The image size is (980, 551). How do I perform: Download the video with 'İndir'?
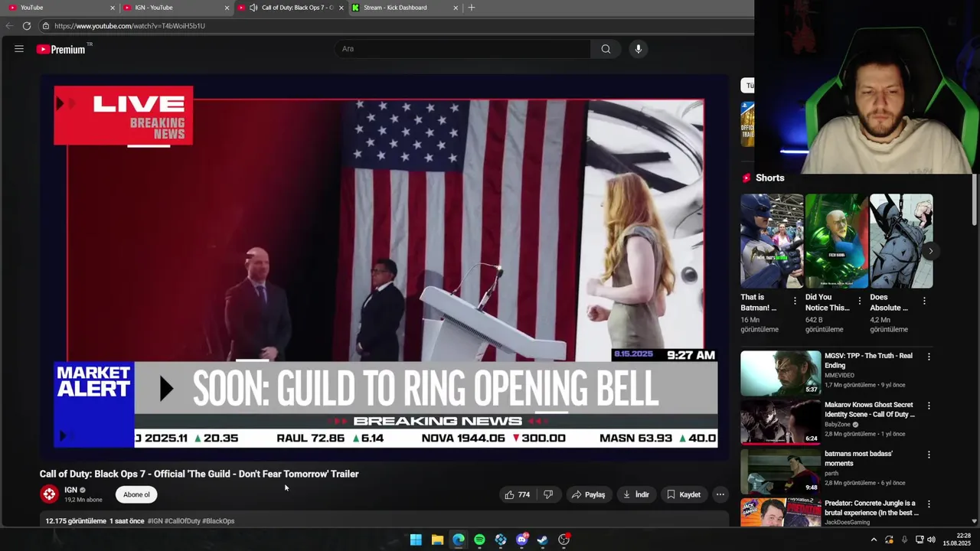pos(635,494)
